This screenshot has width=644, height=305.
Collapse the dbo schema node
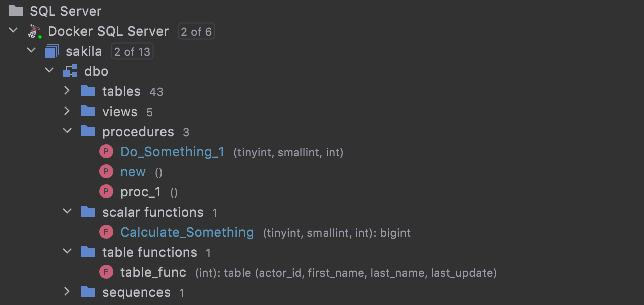click(x=49, y=71)
